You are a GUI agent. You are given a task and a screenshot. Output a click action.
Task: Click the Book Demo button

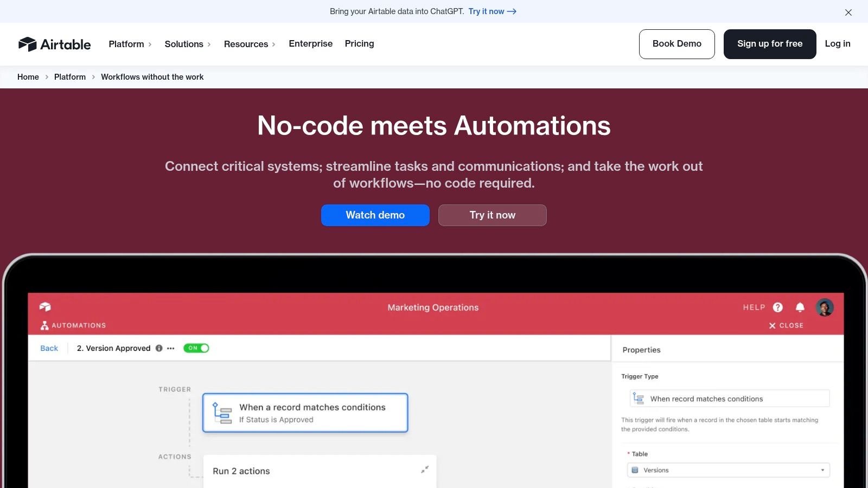(x=677, y=44)
